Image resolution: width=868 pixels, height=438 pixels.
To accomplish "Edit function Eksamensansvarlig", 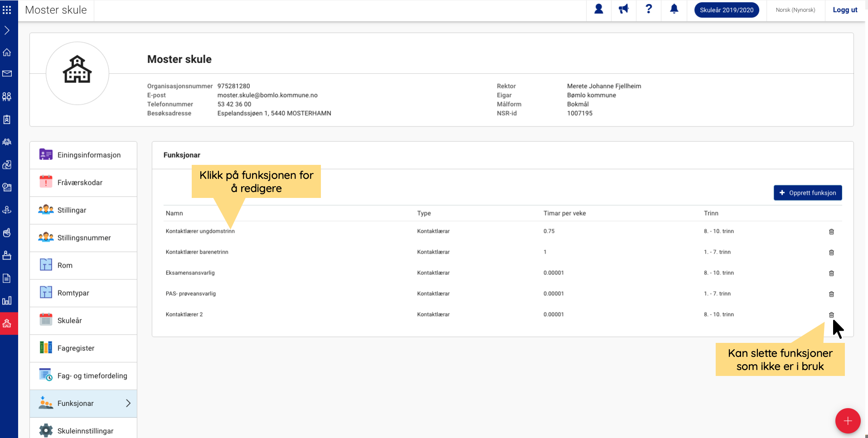I will pos(190,273).
